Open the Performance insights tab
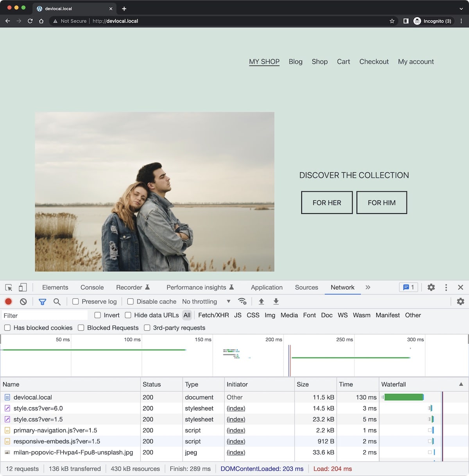469x476 pixels. tap(200, 287)
